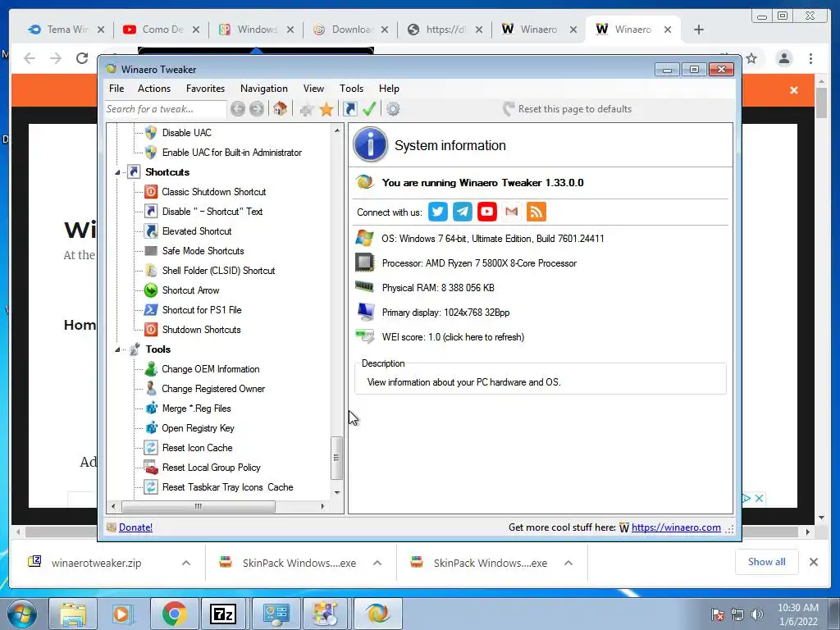
Task: Click Reset this page to defaults
Action: point(568,109)
